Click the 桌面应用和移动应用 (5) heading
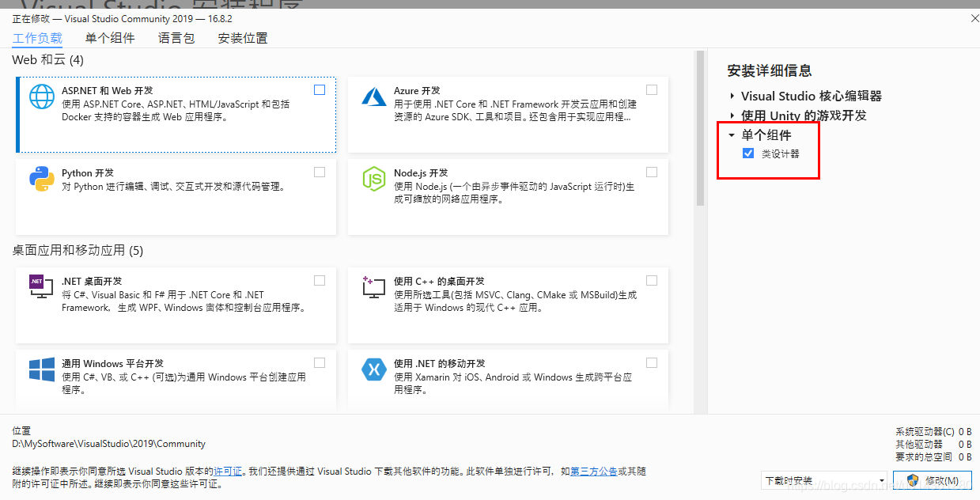The width and height of the screenshot is (980, 500). click(78, 251)
